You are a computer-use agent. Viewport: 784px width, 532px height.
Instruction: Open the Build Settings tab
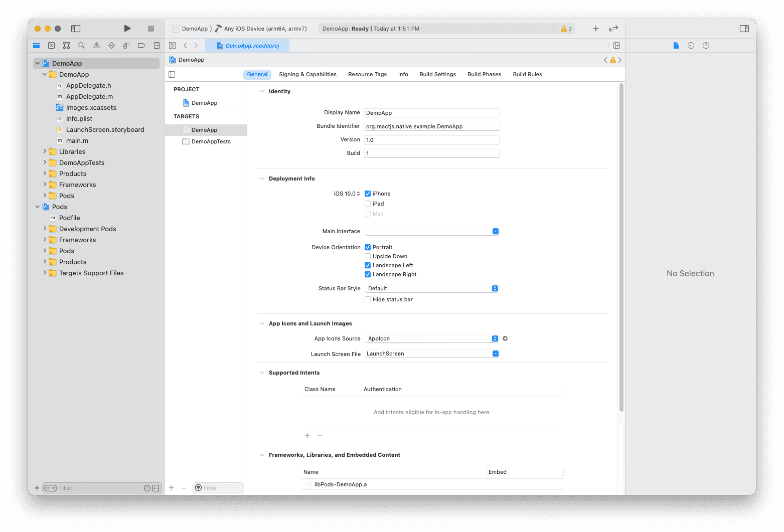click(438, 74)
